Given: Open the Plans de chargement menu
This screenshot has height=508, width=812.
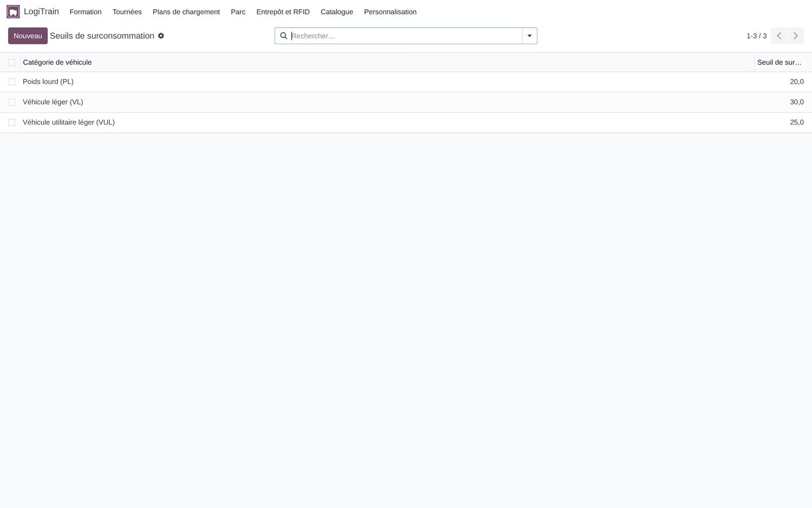Looking at the screenshot, I should pyautogui.click(x=186, y=12).
